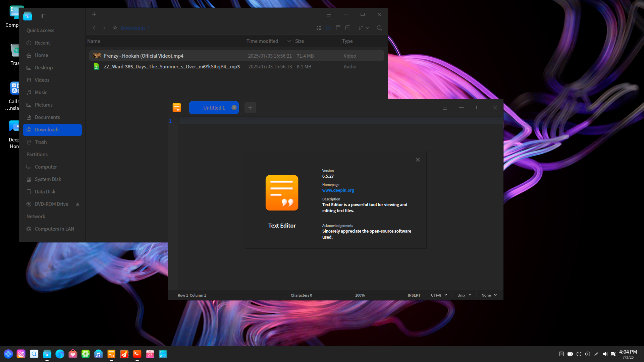Open quick settings toggles in tray
This screenshot has width=644, height=362.
tap(613, 354)
